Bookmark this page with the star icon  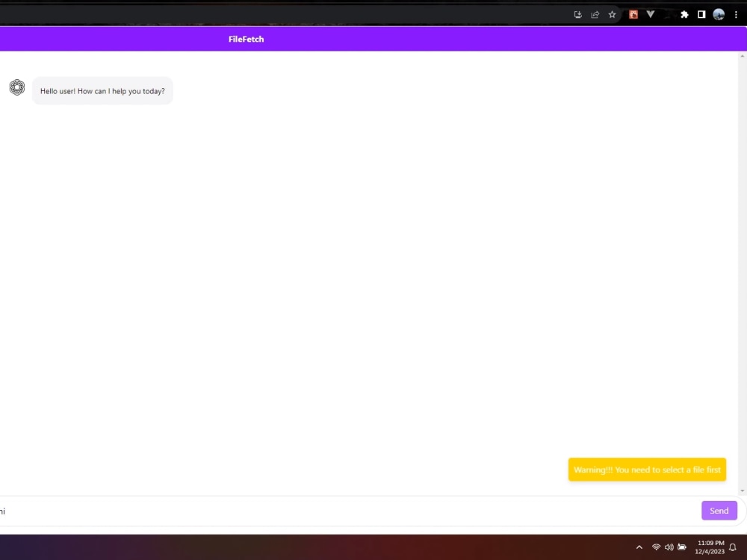click(613, 15)
